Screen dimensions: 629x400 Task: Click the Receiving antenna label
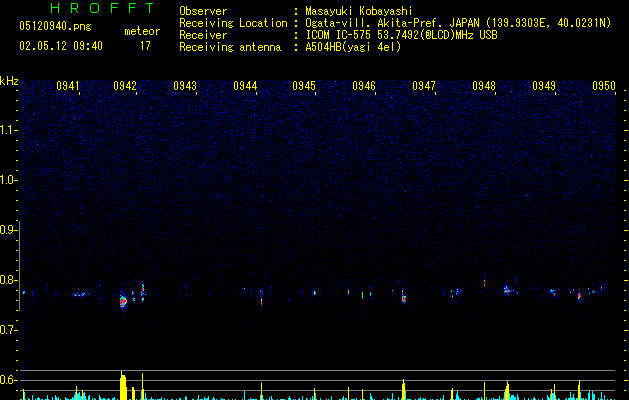click(230, 47)
